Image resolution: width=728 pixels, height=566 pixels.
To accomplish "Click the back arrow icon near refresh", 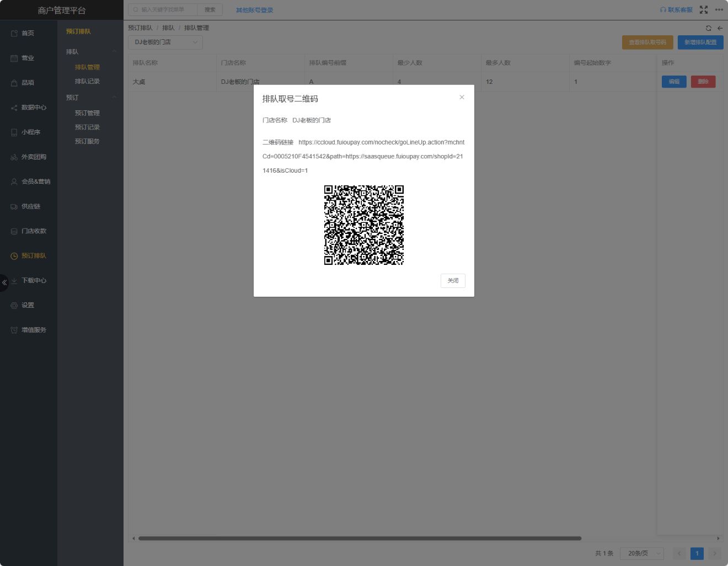I will 720,28.
